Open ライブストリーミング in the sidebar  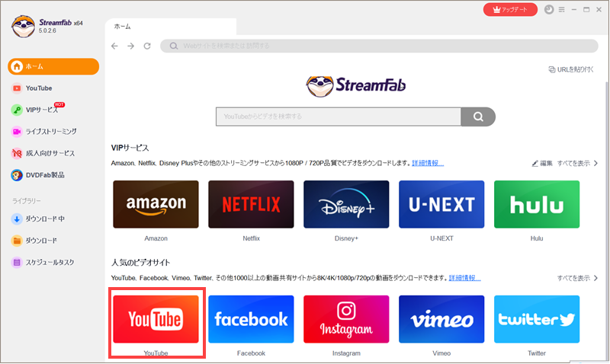[44, 132]
